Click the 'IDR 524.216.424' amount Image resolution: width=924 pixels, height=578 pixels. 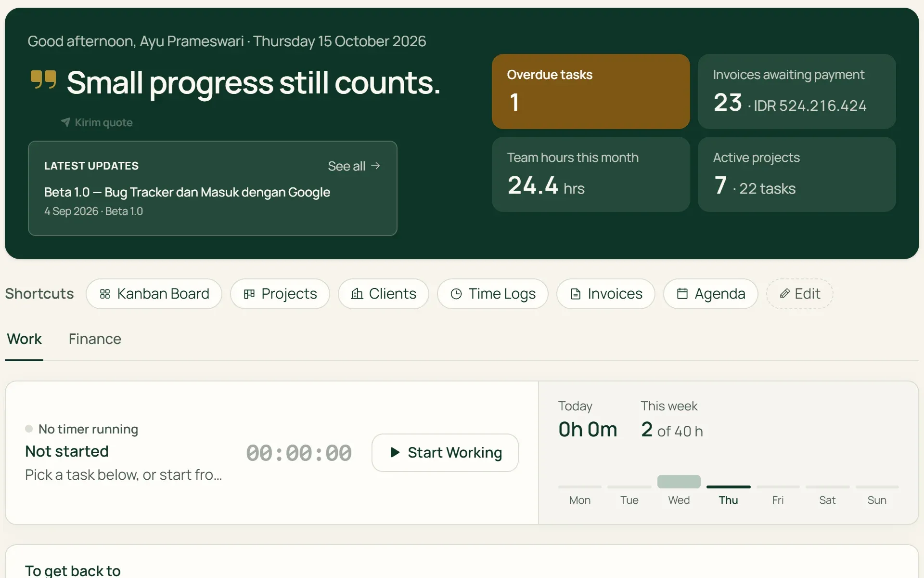pos(810,106)
